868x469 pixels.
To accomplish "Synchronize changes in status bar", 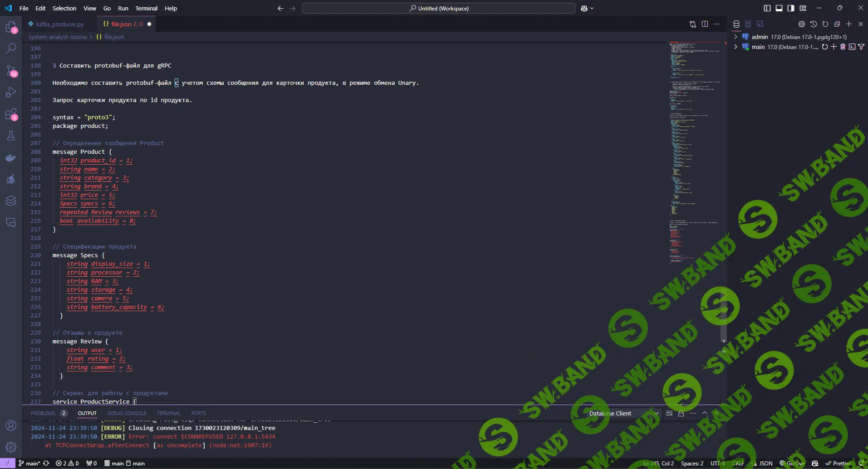I will point(46,464).
